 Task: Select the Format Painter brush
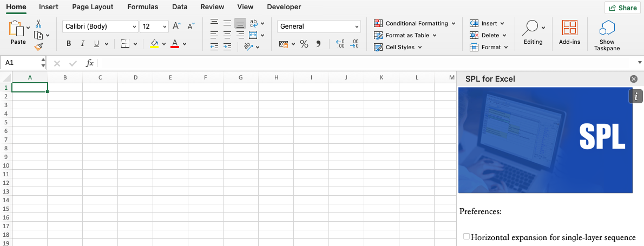point(38,46)
